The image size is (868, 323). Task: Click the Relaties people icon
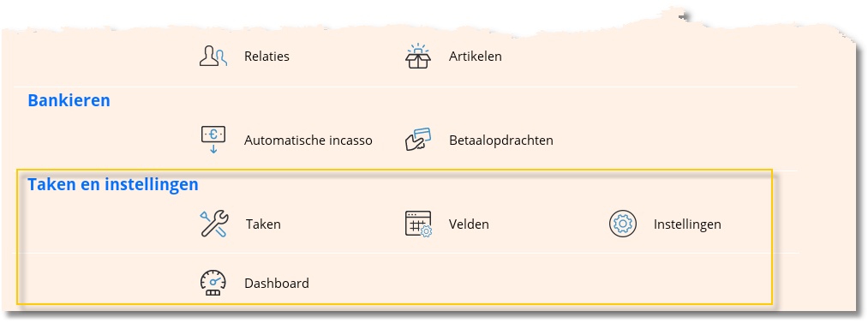(213, 57)
